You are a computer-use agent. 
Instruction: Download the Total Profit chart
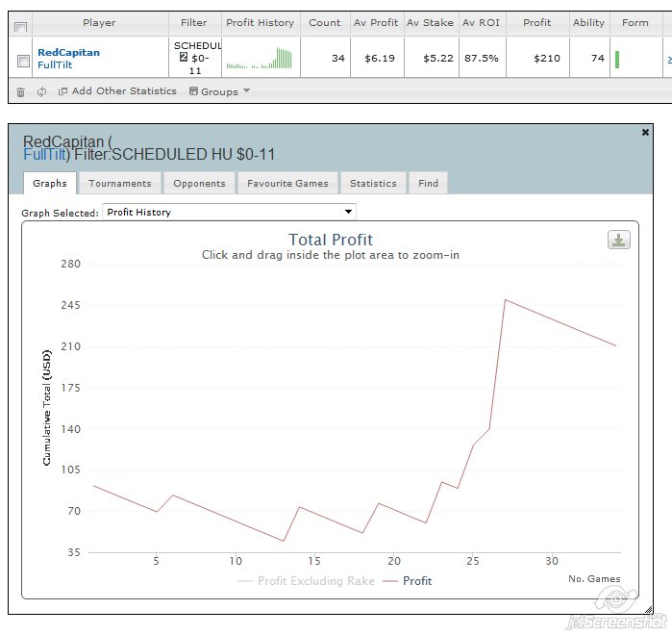(618, 240)
